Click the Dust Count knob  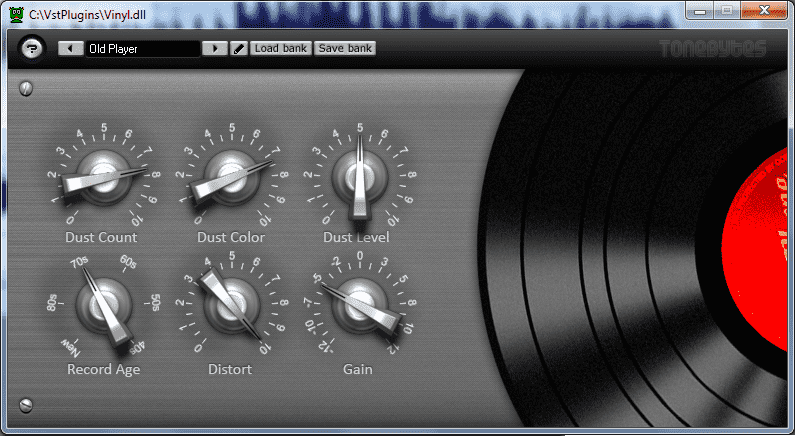click(x=104, y=176)
